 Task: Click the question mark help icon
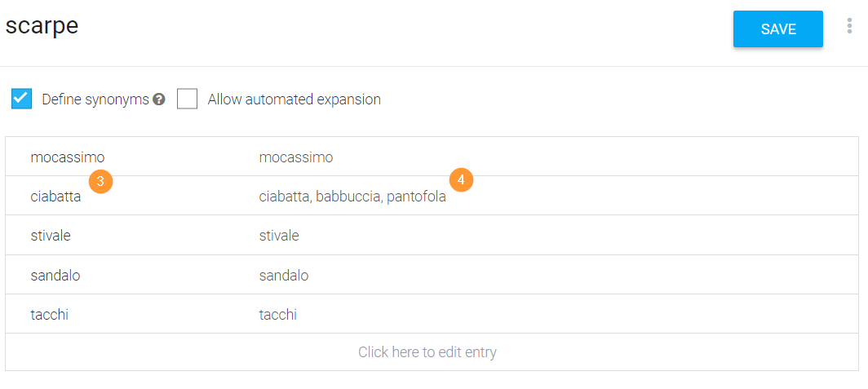point(159,99)
